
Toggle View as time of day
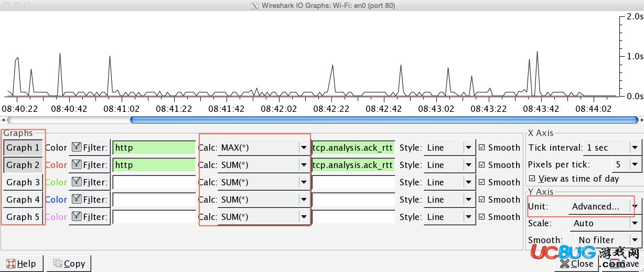click(574, 179)
